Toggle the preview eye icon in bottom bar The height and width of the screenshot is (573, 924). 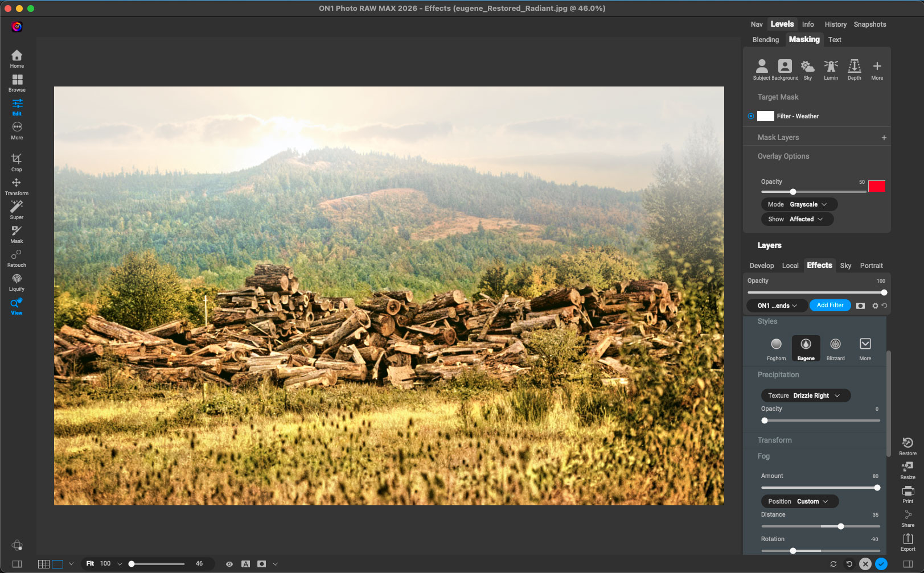coord(229,564)
